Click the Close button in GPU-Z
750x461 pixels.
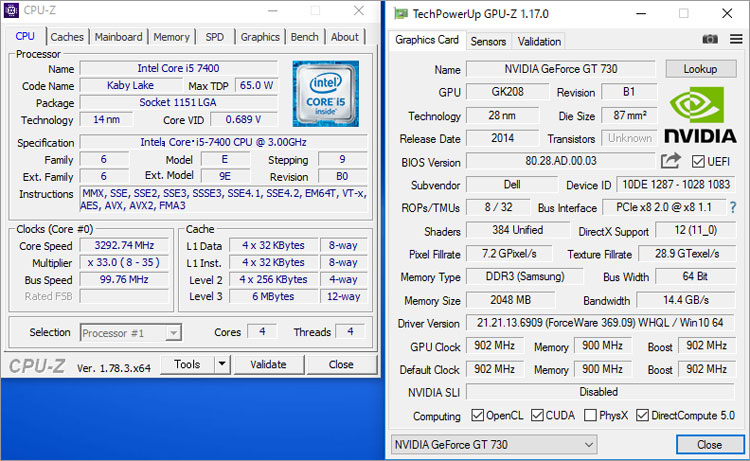[709, 445]
